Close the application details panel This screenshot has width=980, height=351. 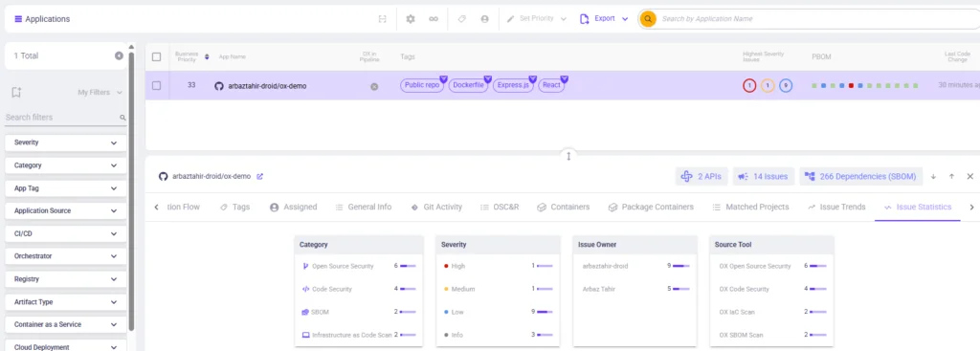pos(970,177)
